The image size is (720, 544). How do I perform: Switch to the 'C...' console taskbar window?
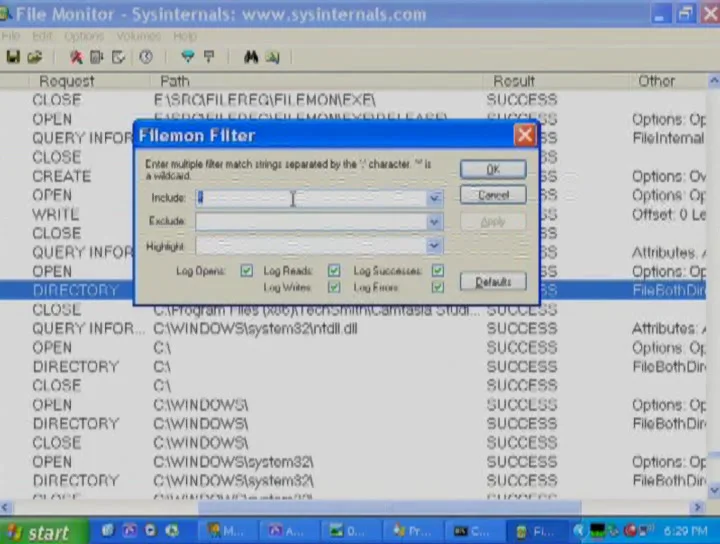point(474,531)
